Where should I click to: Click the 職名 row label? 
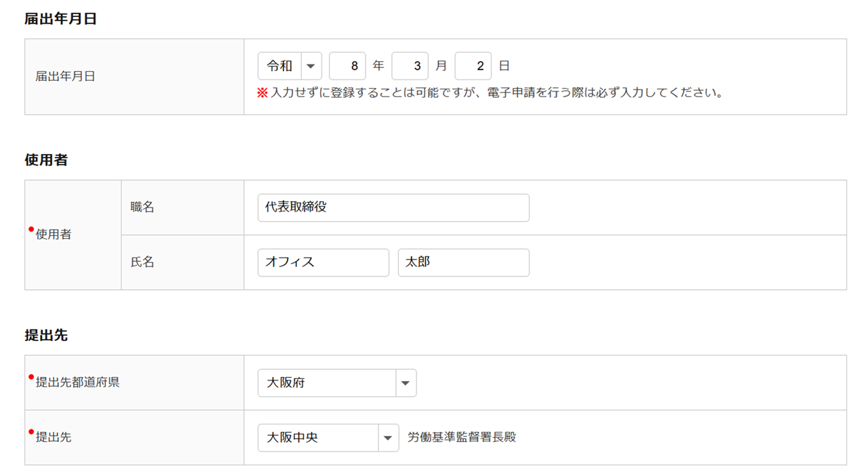[x=142, y=208]
